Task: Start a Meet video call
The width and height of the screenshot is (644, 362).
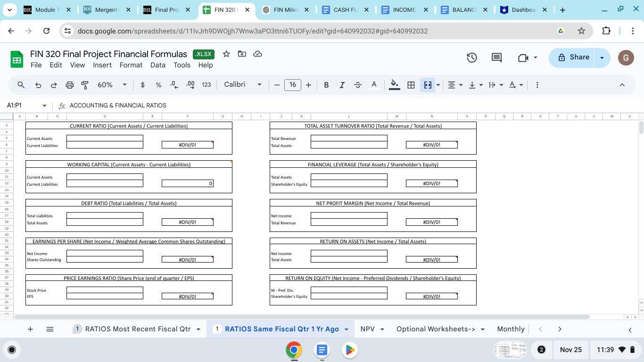Action: (523, 58)
